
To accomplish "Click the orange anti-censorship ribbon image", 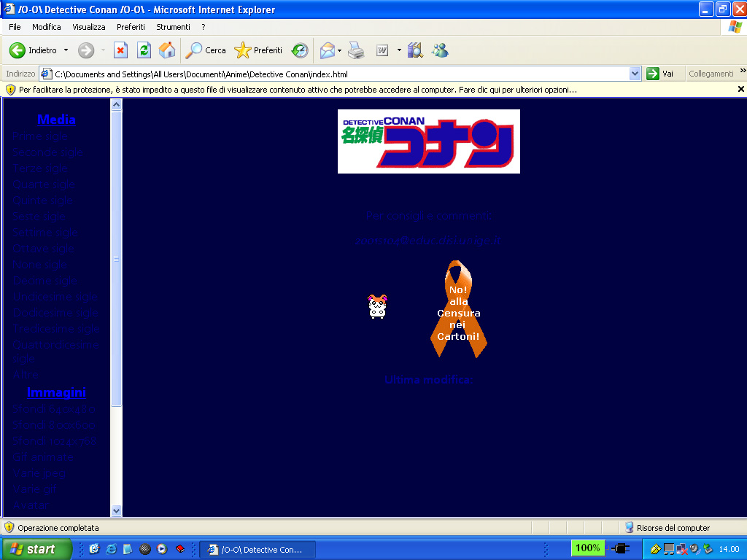I will tap(458, 308).
